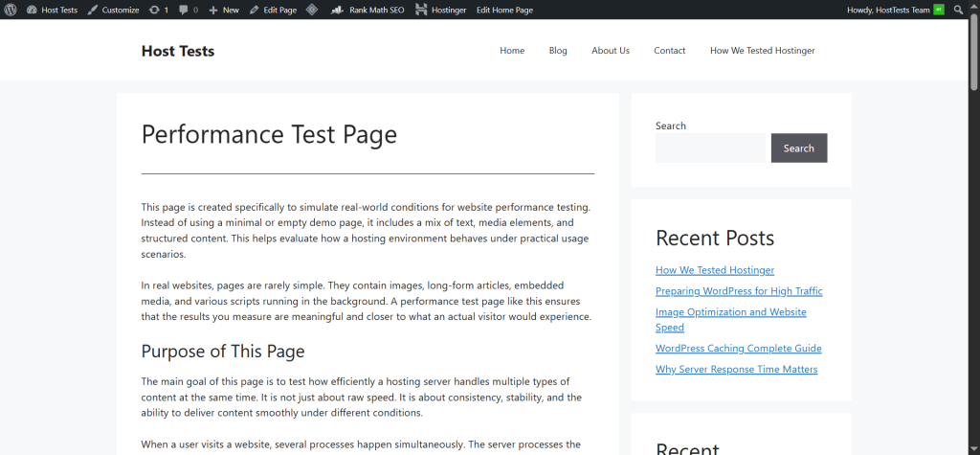Open the About Us page
Image resolution: width=980 pixels, height=455 pixels.
(611, 51)
